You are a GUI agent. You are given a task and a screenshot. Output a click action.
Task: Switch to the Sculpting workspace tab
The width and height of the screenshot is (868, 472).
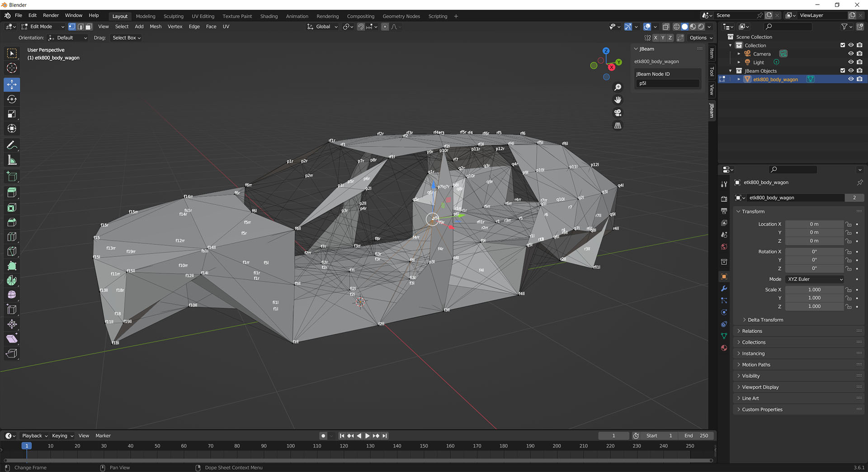(174, 16)
